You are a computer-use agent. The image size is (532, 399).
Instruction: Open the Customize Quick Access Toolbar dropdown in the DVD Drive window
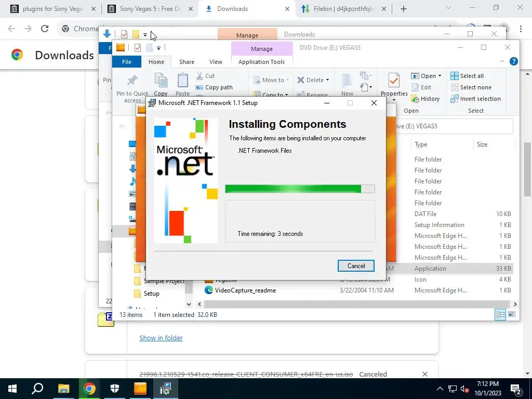(158, 48)
